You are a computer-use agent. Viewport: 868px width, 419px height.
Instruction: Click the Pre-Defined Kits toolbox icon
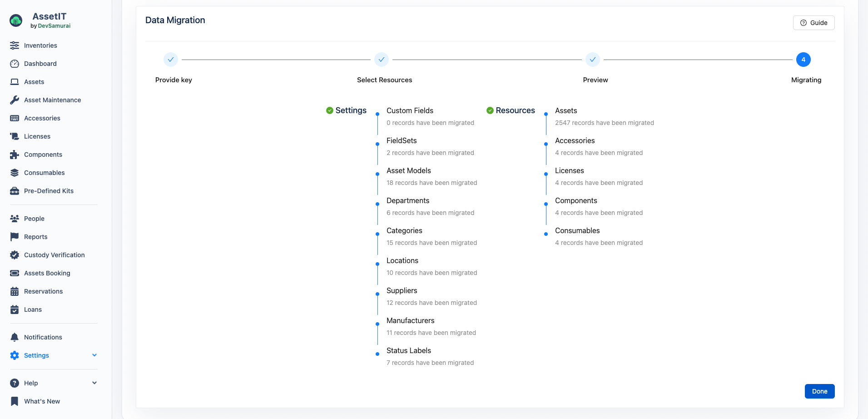click(15, 191)
